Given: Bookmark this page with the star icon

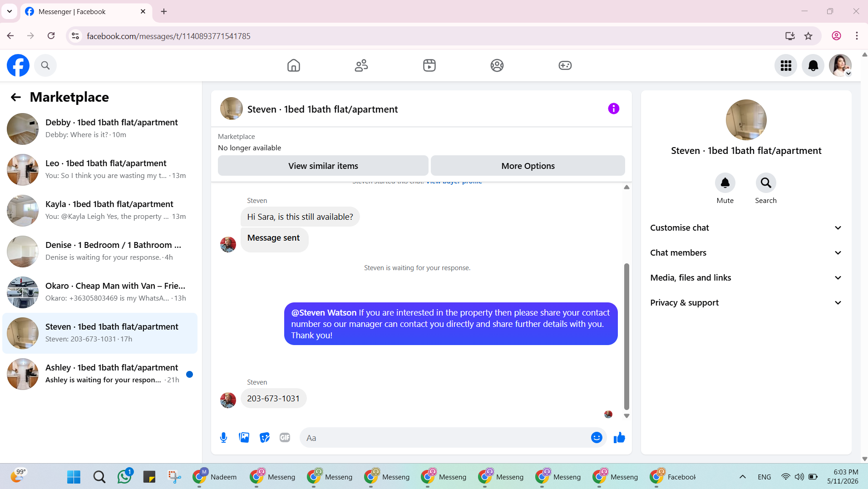Looking at the screenshot, I should pos(809,36).
